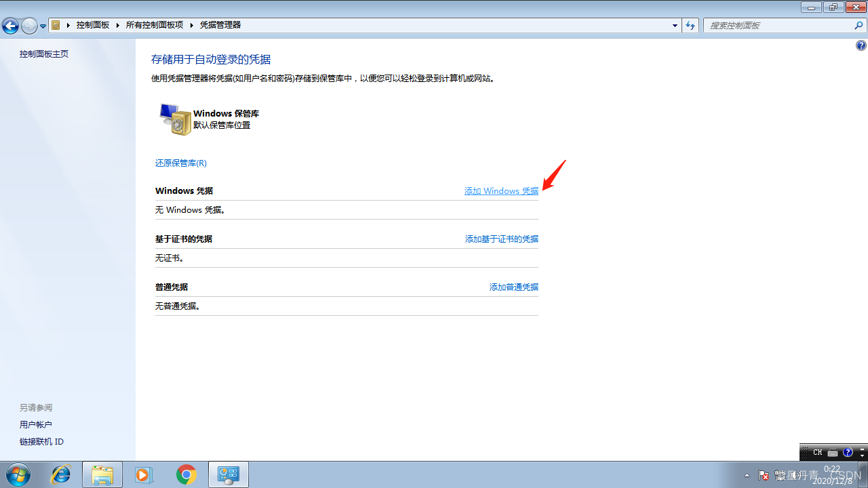Expand the arrow after 控制面板 breadcrumb
This screenshot has height=488, width=868.
coord(118,25)
